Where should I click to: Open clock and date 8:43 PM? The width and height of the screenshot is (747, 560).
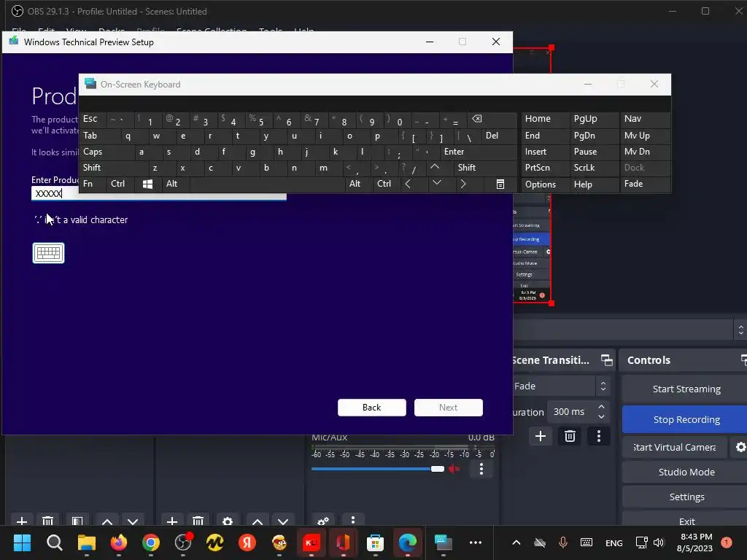(695, 542)
